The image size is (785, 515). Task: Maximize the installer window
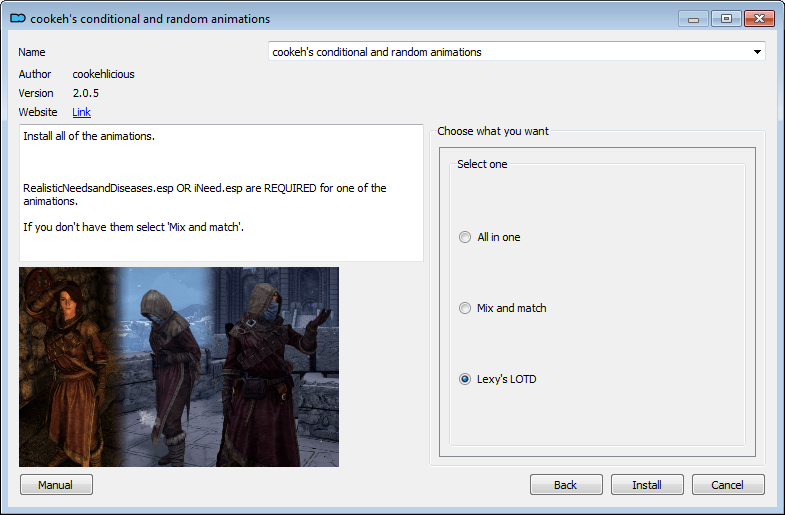click(726, 19)
